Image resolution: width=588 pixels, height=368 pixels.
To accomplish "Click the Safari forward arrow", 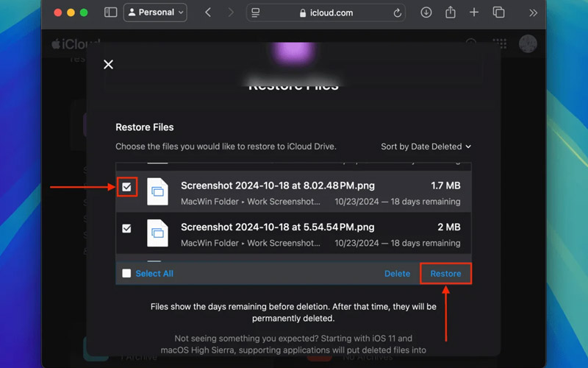I will click(x=231, y=13).
